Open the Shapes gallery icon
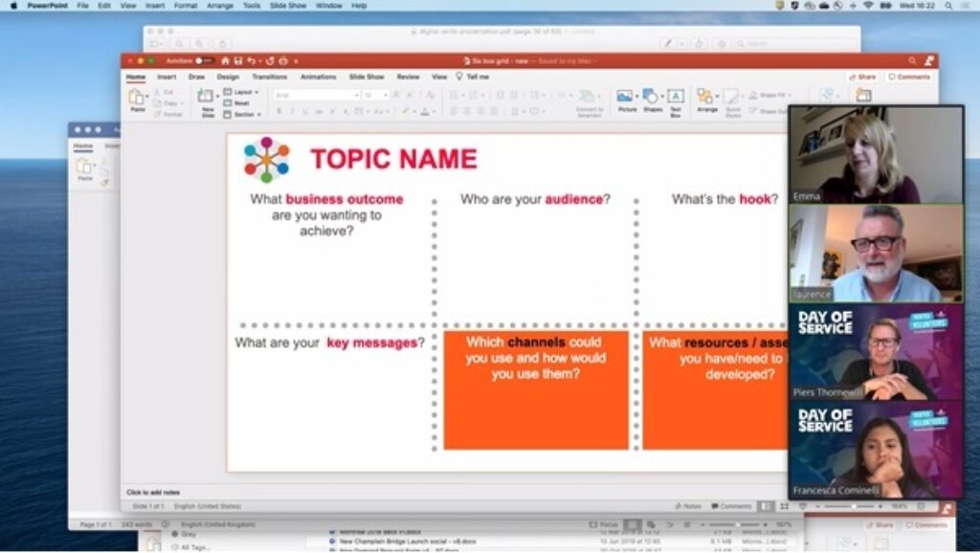The width and height of the screenshot is (980, 553). click(x=650, y=97)
